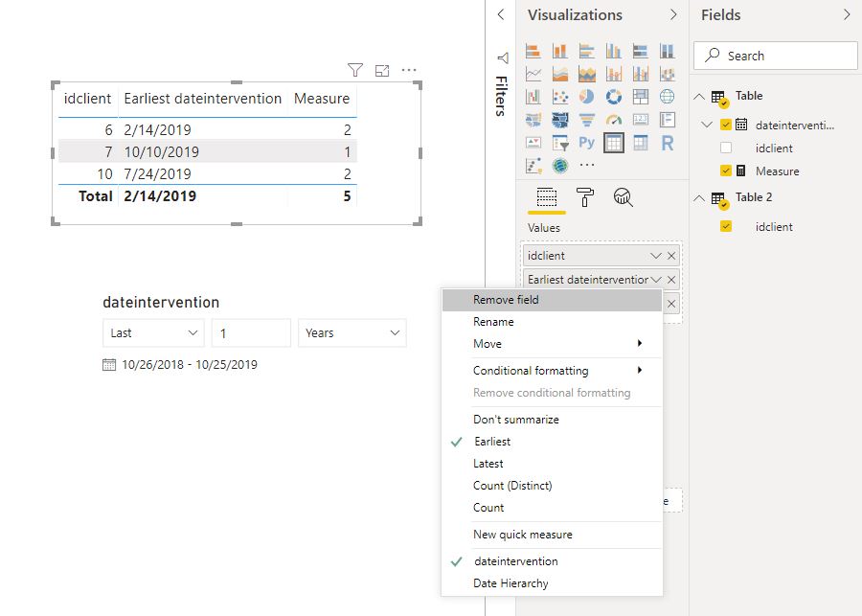Viewport: 862px width, 616px height.
Task: Open the Move submenu
Action: (x=552, y=344)
